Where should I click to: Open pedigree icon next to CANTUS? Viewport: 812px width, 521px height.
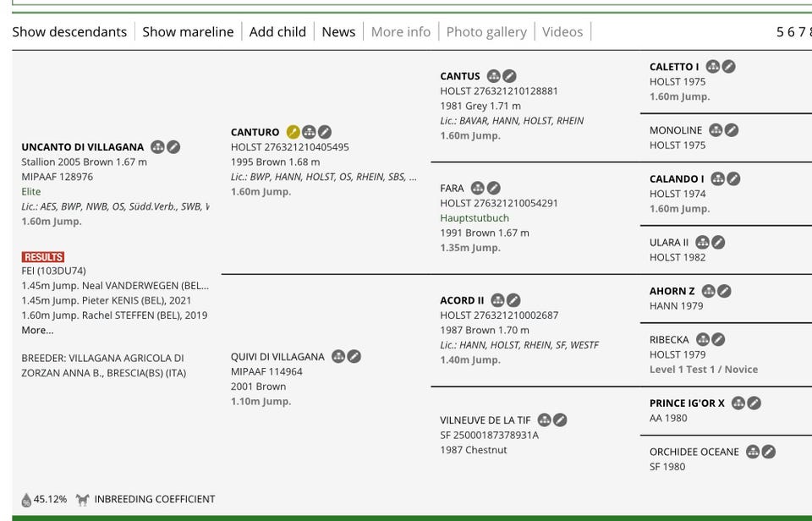coord(493,76)
